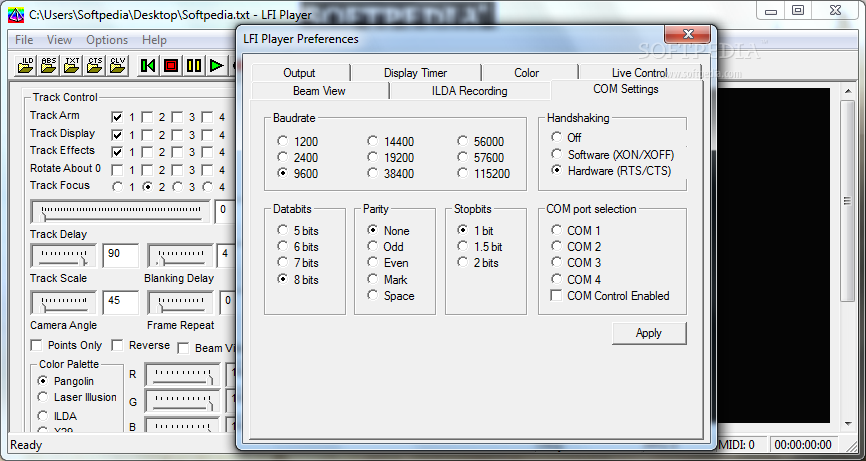Select 8 bits databits

298,279
